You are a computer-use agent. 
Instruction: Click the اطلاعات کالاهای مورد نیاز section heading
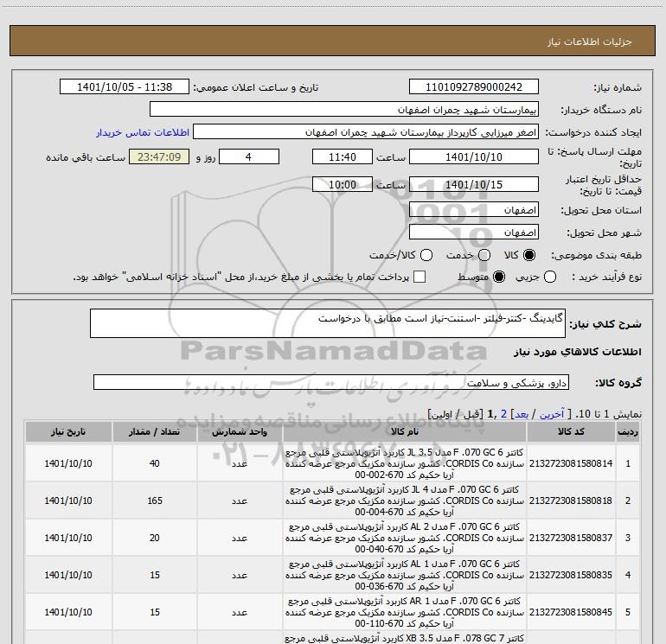pyautogui.click(x=578, y=352)
